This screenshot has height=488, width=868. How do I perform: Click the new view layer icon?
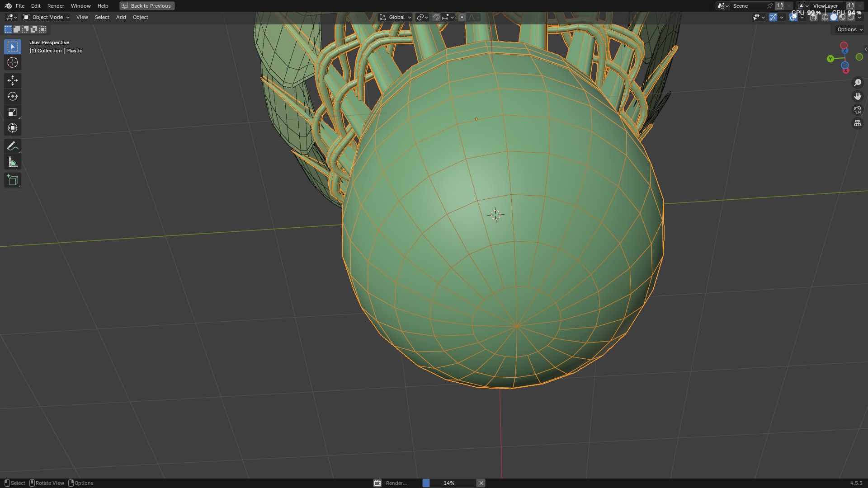(x=851, y=6)
